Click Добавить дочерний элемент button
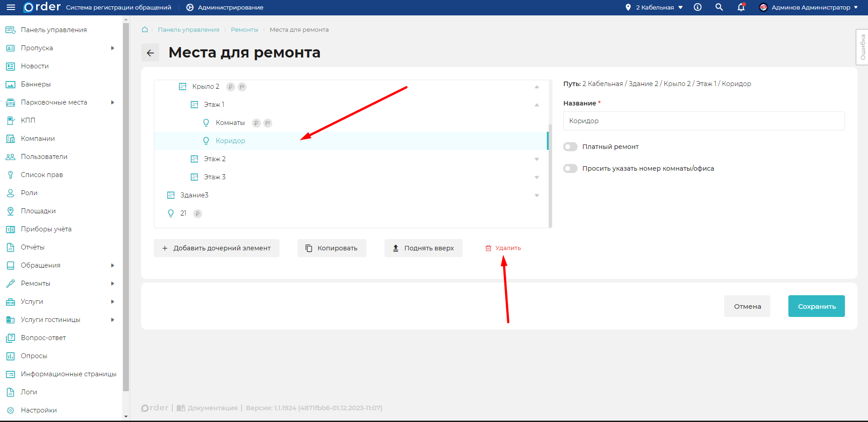Viewport: 868px width, 422px height. (x=217, y=248)
